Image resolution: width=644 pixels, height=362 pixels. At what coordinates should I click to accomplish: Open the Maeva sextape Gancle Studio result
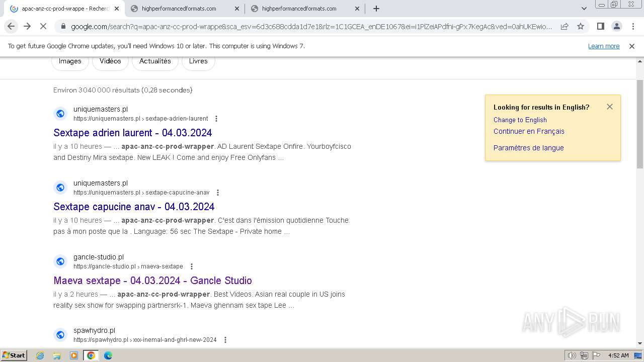[152, 281]
